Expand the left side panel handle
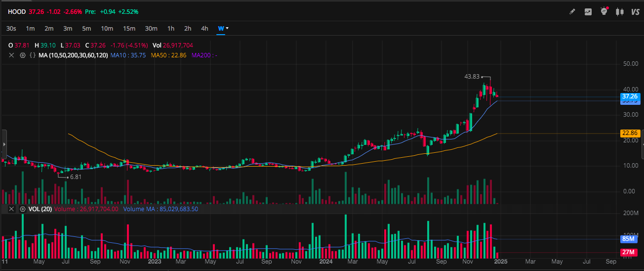Screen dimensions: 644x271 [3, 144]
